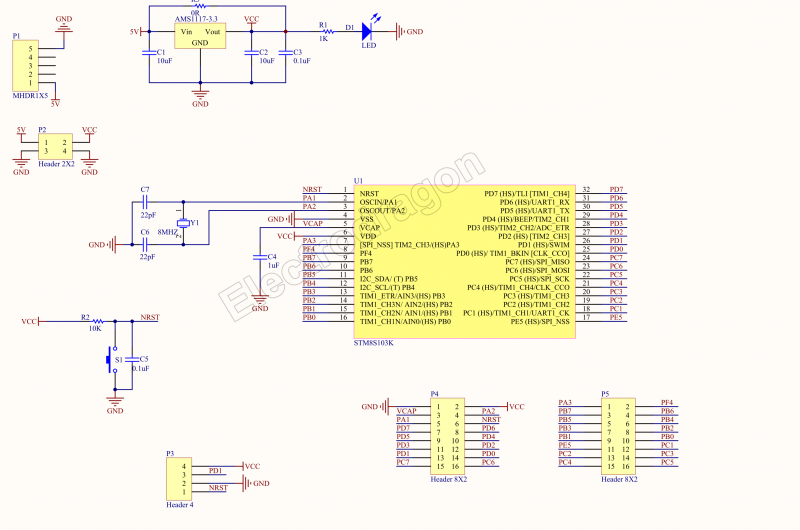Screen dimensions: 800x530
Task: Click pin name OSCOUT/PA2 on U1
Action: coord(382,211)
